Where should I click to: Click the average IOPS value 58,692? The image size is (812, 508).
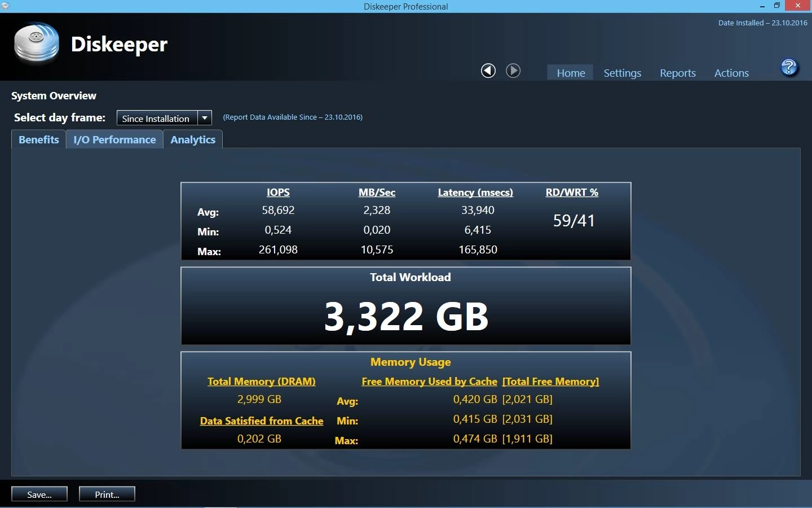(278, 210)
